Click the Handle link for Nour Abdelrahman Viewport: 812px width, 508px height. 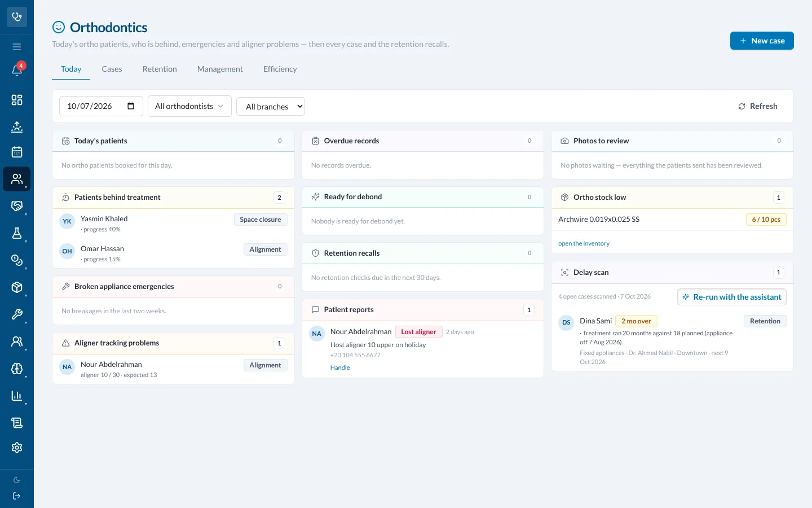[340, 367]
